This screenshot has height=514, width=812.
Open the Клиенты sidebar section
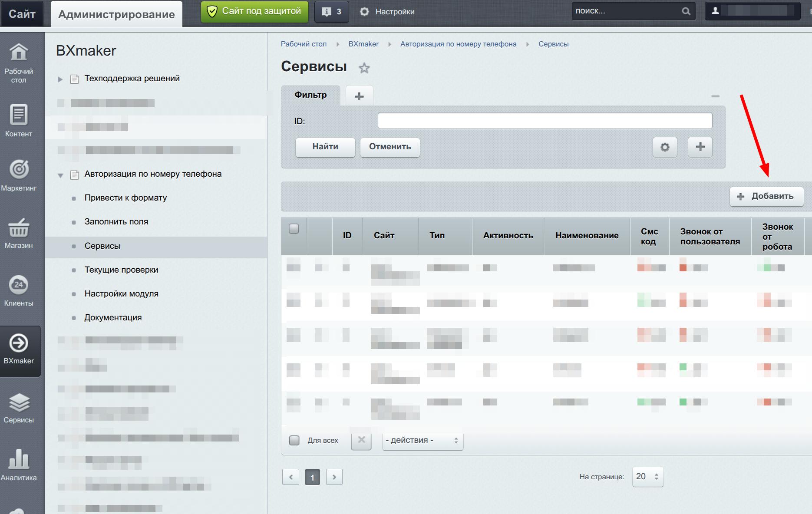pyautogui.click(x=19, y=291)
